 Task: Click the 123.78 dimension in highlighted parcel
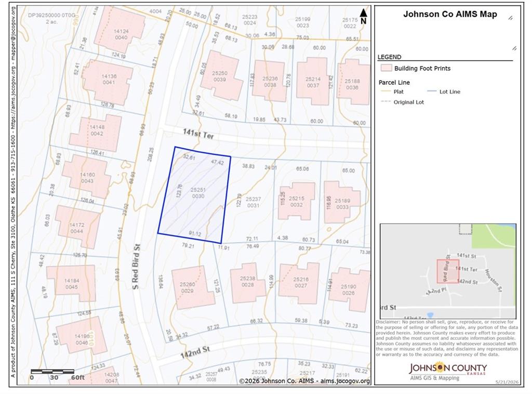click(x=179, y=190)
